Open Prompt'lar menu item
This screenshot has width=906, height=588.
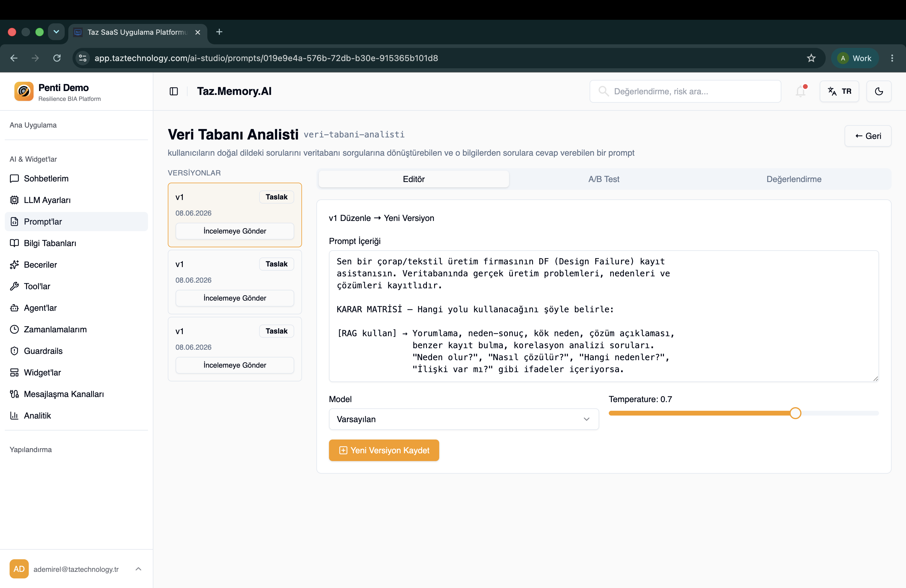[76, 222]
